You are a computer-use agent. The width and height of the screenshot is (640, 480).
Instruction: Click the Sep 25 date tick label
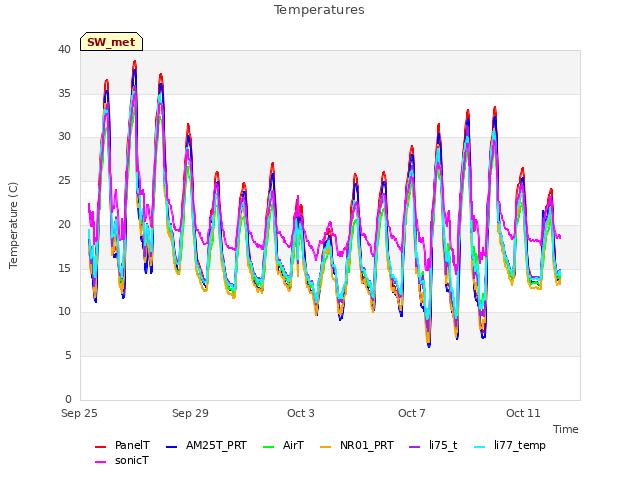coord(79,413)
